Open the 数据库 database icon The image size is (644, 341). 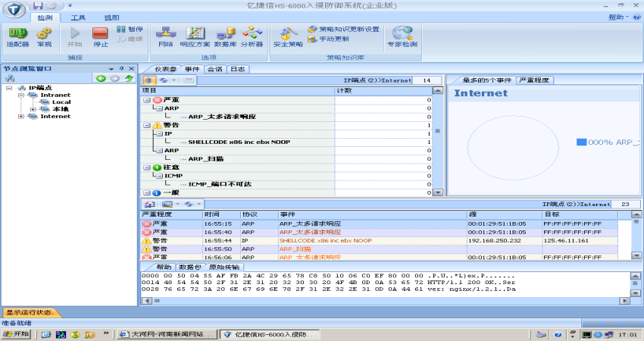(225, 36)
